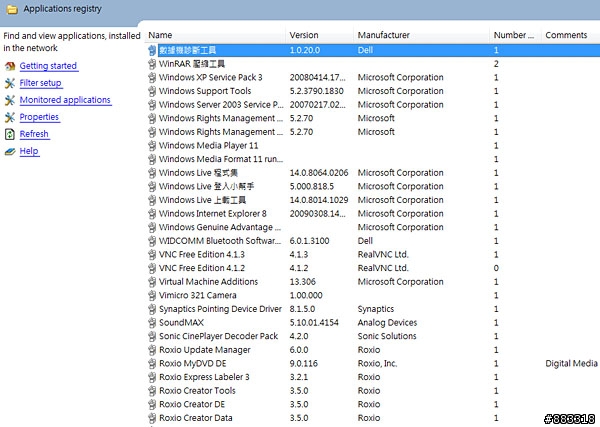Click icon beside VNC Free Edition 4.1.2
600x427 pixels.
click(x=152, y=268)
